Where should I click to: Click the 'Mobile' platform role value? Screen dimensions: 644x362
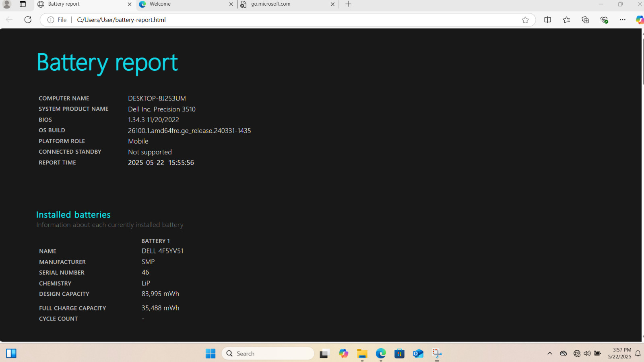point(138,141)
